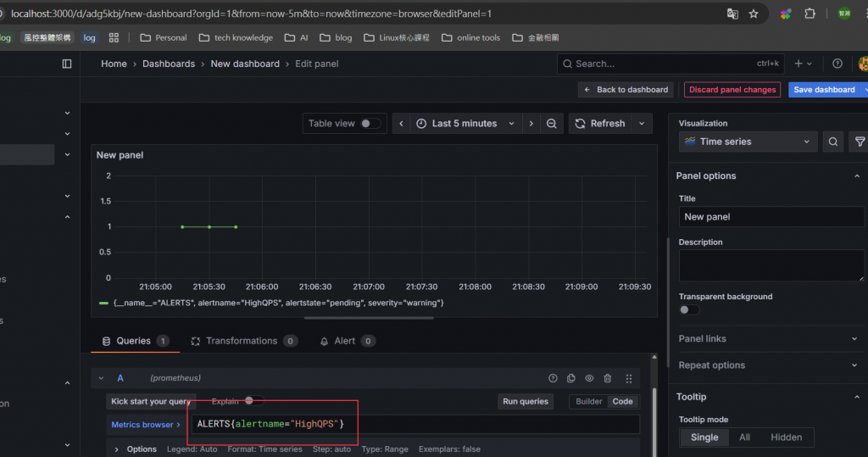Bookmark page with the star icon

coord(754,14)
